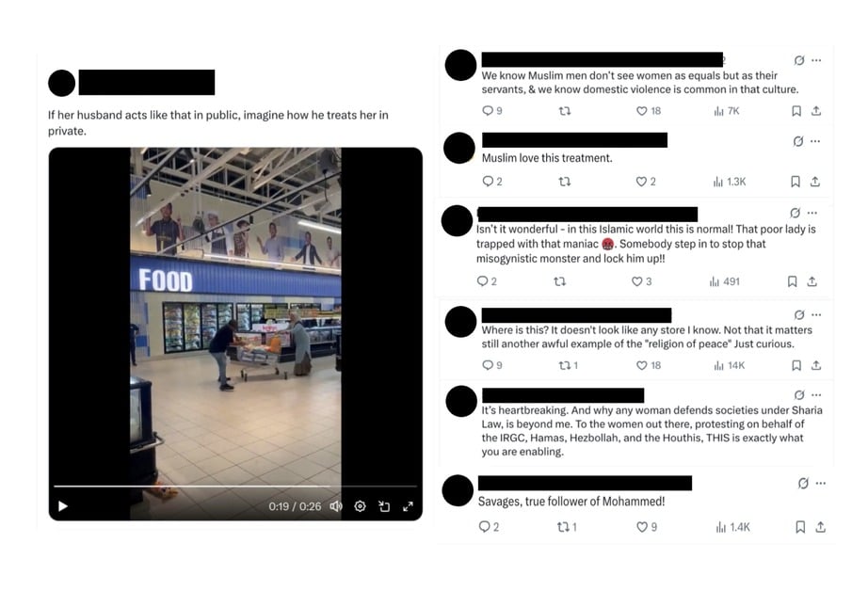Open Grok icon on the first reply
The image size is (868, 591).
(798, 60)
